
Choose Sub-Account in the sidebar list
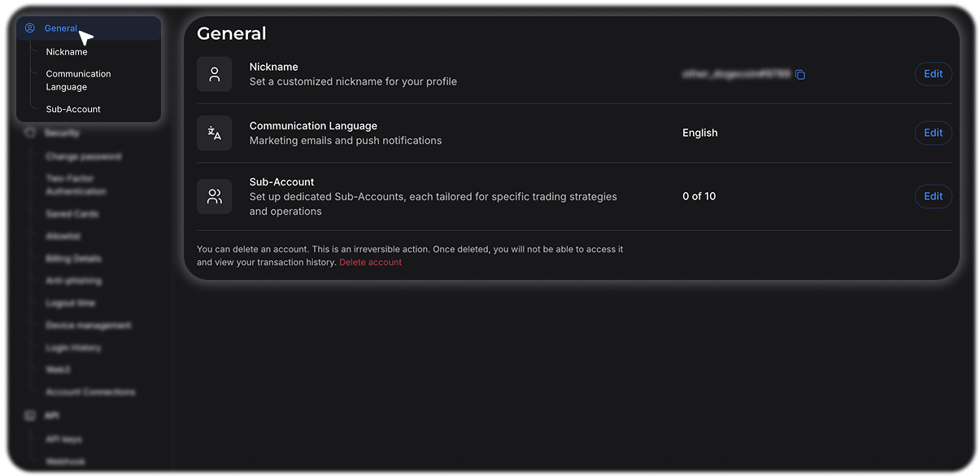point(73,109)
